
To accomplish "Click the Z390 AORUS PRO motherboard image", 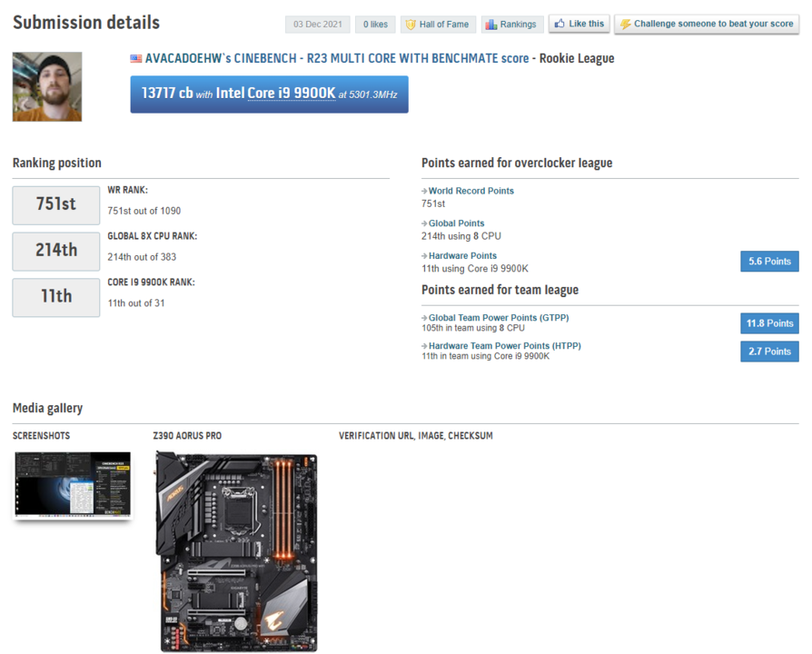I will (x=237, y=551).
